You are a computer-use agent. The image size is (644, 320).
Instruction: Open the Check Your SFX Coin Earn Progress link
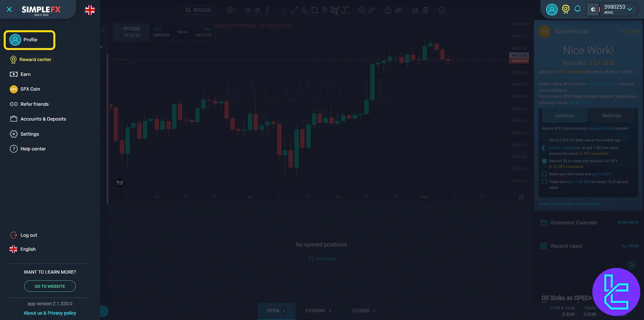pyautogui.click(x=570, y=204)
